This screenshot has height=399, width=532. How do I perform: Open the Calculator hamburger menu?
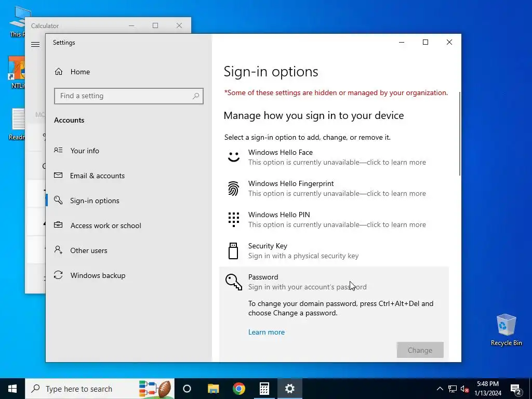(35, 45)
